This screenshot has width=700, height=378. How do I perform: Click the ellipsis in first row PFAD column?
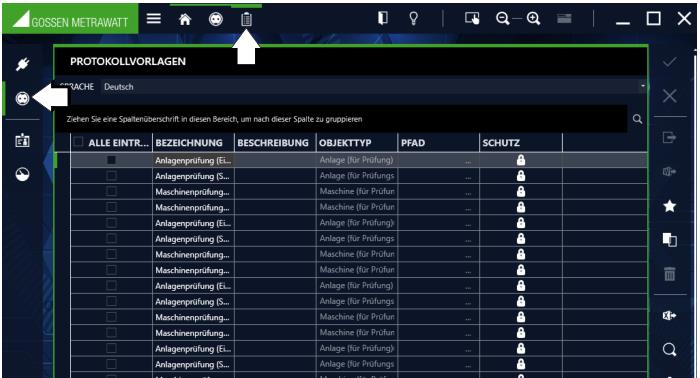(468, 161)
